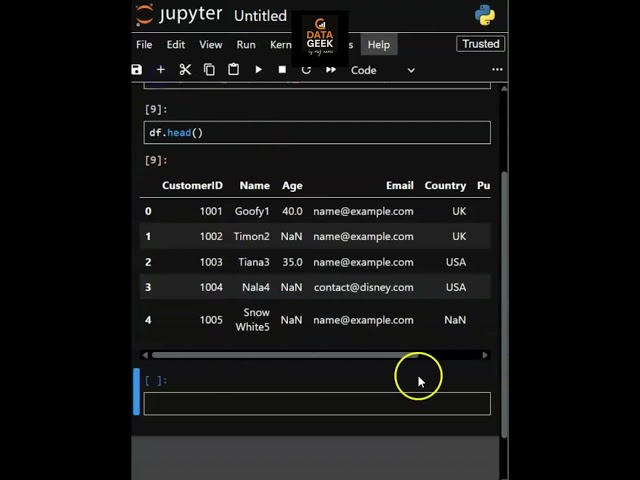
Task: Save the notebook with the floppy disk icon
Action: 137,70
